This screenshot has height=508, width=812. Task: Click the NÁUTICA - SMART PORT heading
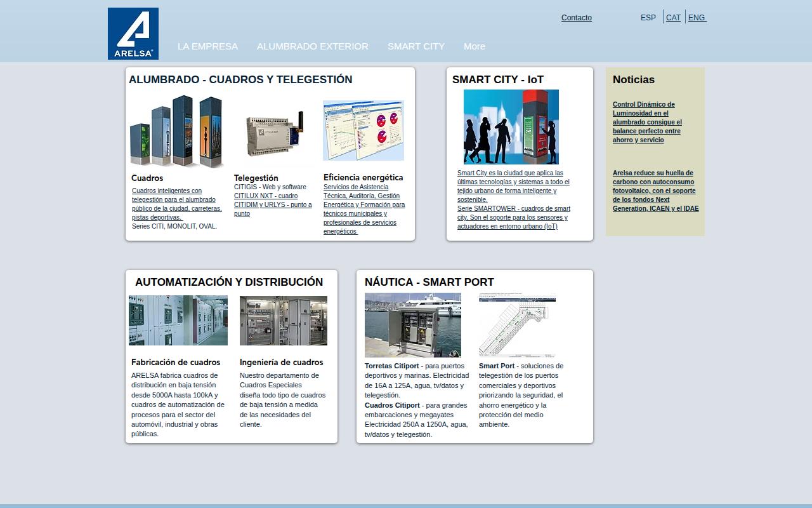429,282
